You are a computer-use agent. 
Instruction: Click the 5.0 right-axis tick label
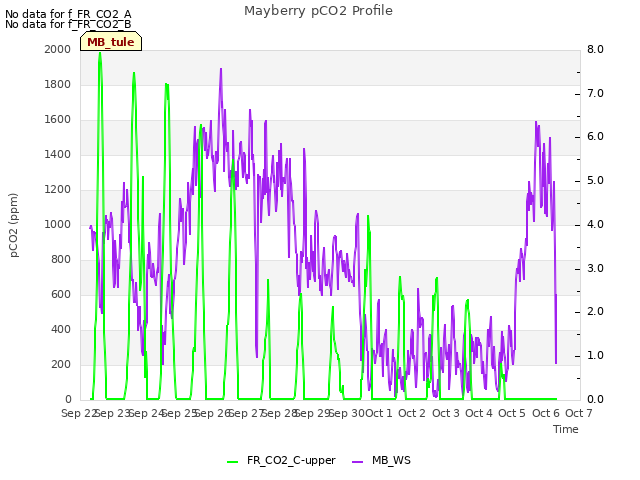click(595, 180)
